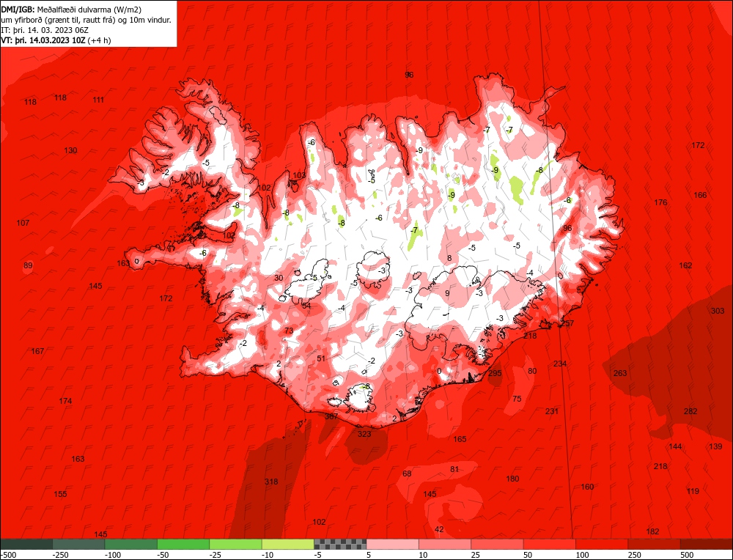Select the dark red swatch between 250 and 500
This screenshot has width=733, height=560.
[655, 544]
